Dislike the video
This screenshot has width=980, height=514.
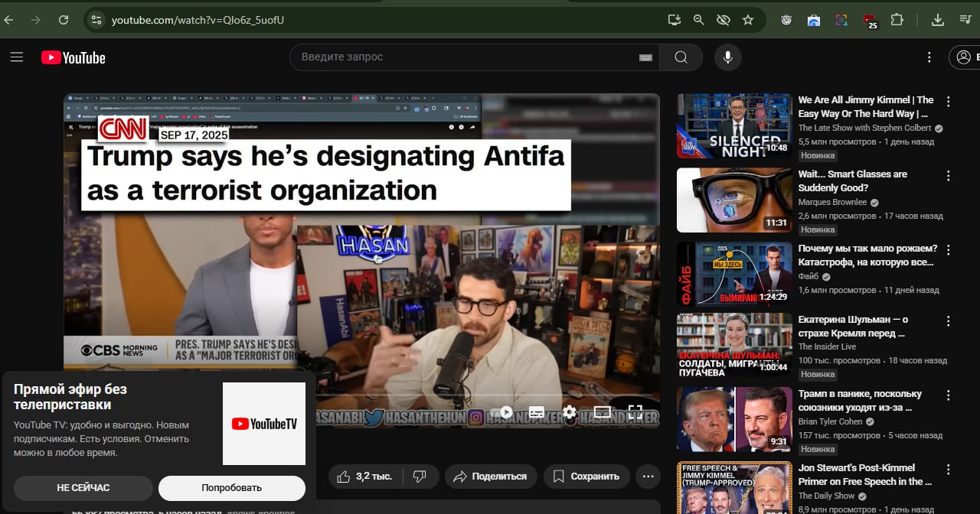tap(420, 477)
